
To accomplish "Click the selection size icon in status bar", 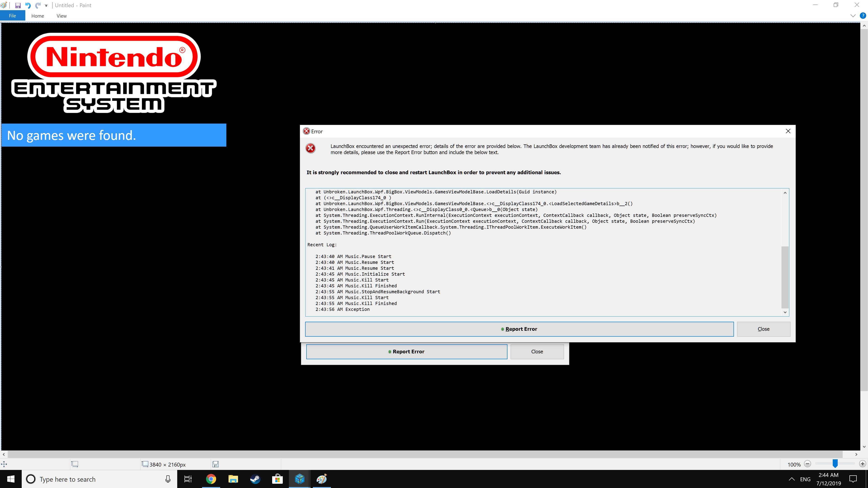I will (75, 464).
